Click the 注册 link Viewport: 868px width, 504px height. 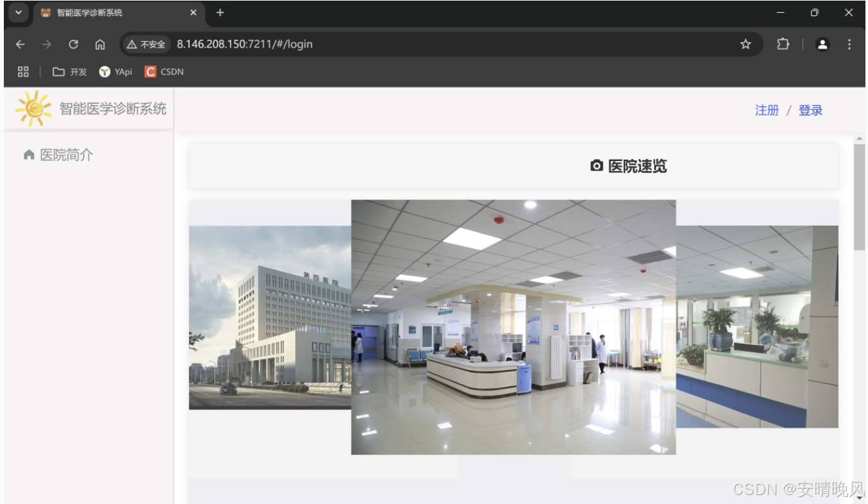point(767,110)
